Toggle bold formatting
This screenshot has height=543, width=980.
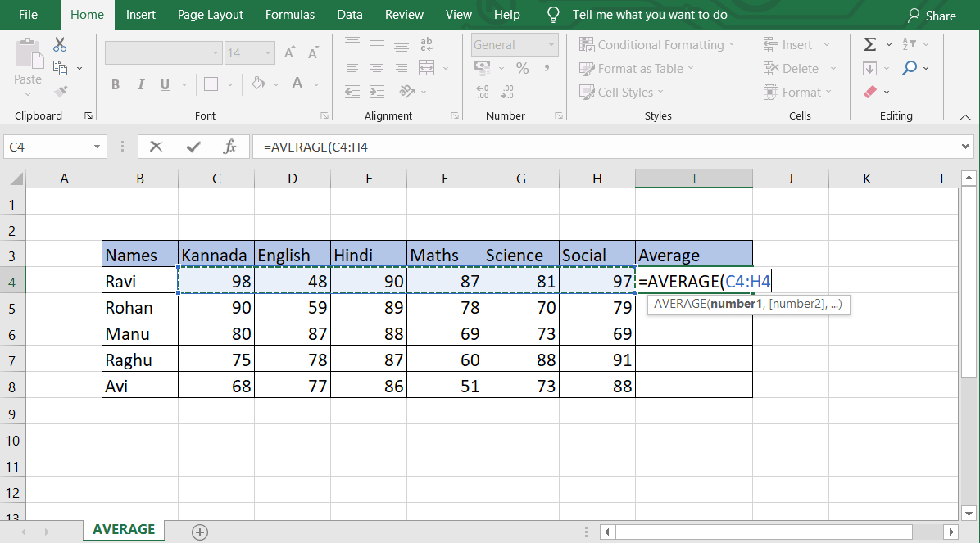tap(116, 84)
